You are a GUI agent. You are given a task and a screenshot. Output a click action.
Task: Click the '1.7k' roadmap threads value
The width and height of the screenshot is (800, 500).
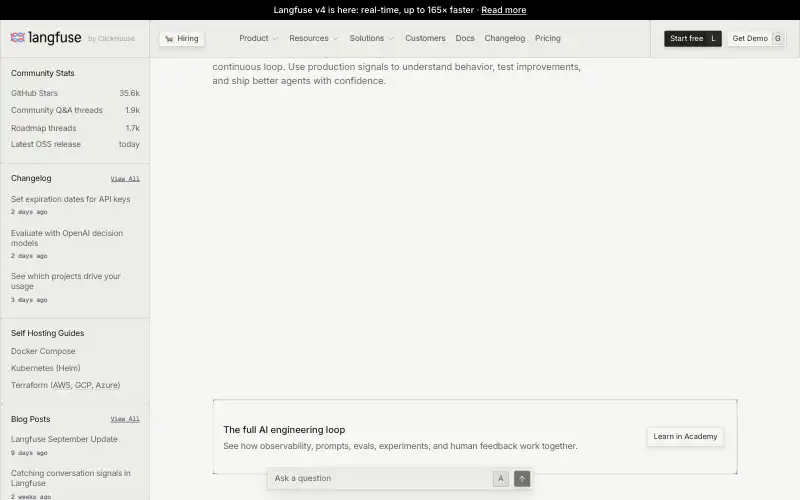point(133,128)
